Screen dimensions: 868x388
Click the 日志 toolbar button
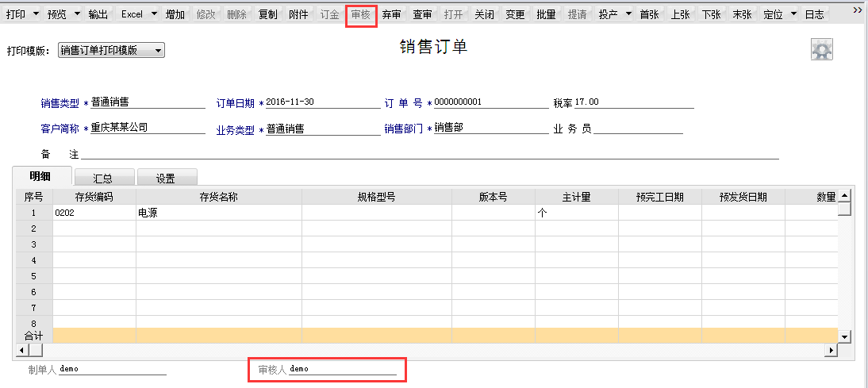coord(814,15)
